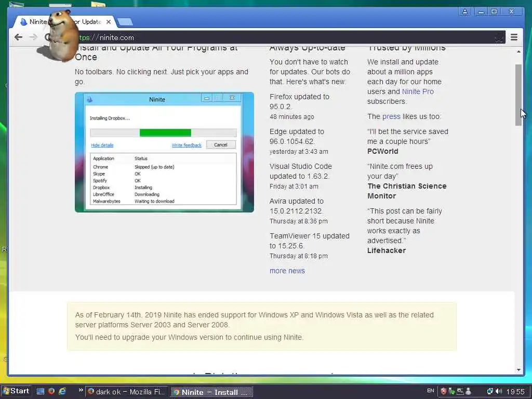Image resolution: width=532 pixels, height=399 pixels.
Task: Open the Chrome hamburger menu
Action: click(x=514, y=37)
